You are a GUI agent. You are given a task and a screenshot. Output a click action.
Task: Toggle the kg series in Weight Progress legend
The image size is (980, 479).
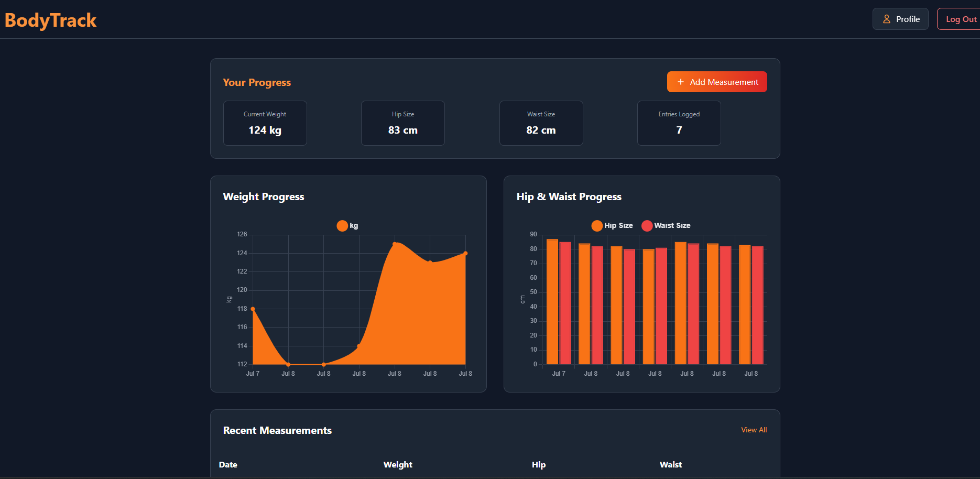347,225
